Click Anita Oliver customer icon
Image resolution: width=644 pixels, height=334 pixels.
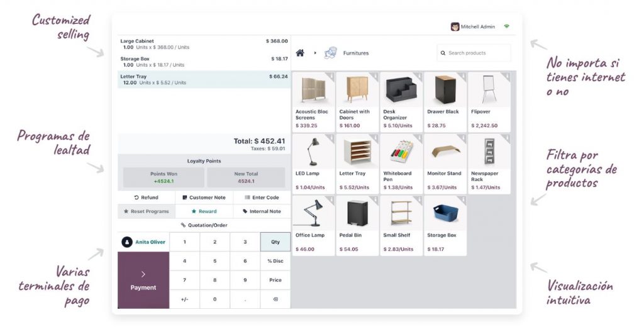[127, 242]
